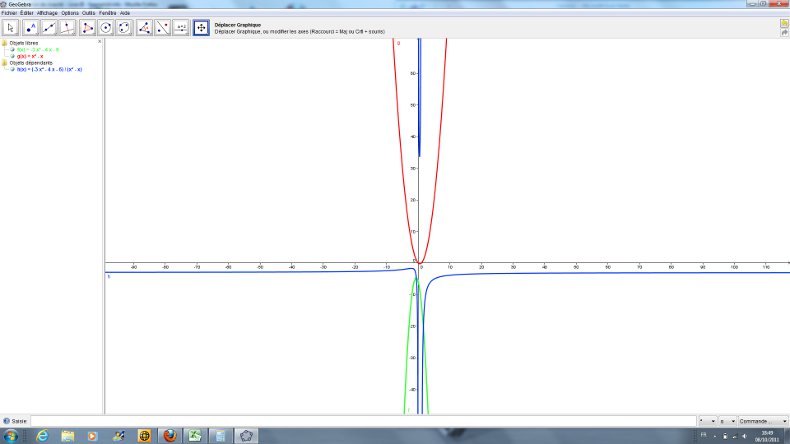Toggle visibility of function h(x)
Screen dimensions: 790x444
[13, 69]
